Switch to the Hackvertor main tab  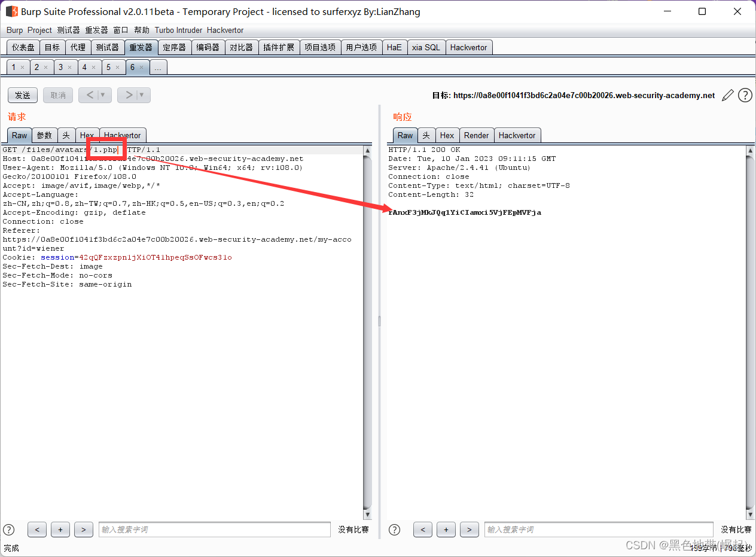pyautogui.click(x=469, y=47)
